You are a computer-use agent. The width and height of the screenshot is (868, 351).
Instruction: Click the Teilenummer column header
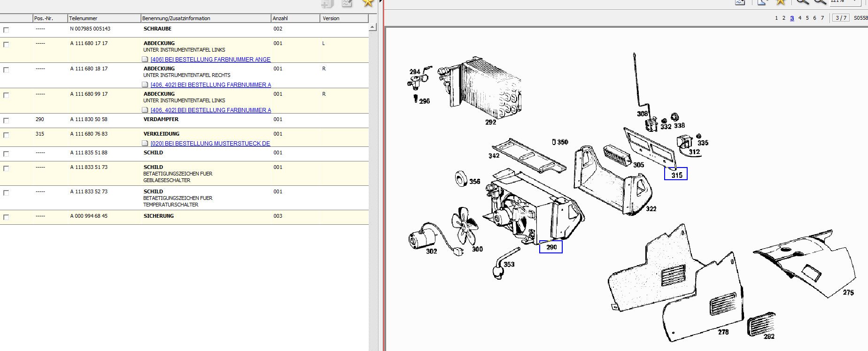(x=104, y=18)
